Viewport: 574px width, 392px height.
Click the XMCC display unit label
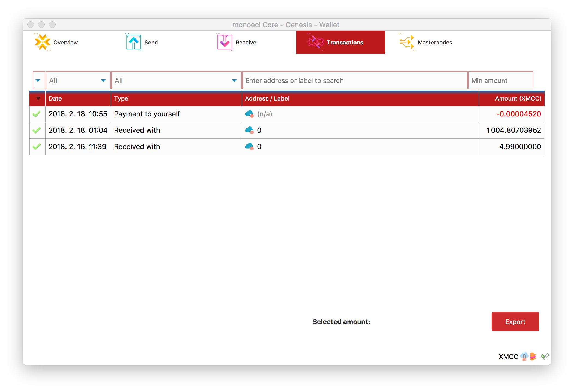tap(508, 357)
